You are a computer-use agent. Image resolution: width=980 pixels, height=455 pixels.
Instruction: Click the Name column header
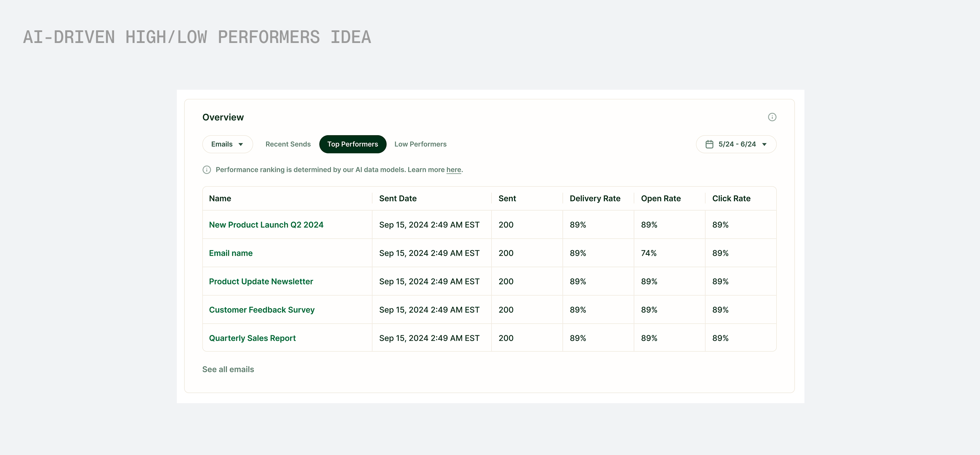point(220,198)
